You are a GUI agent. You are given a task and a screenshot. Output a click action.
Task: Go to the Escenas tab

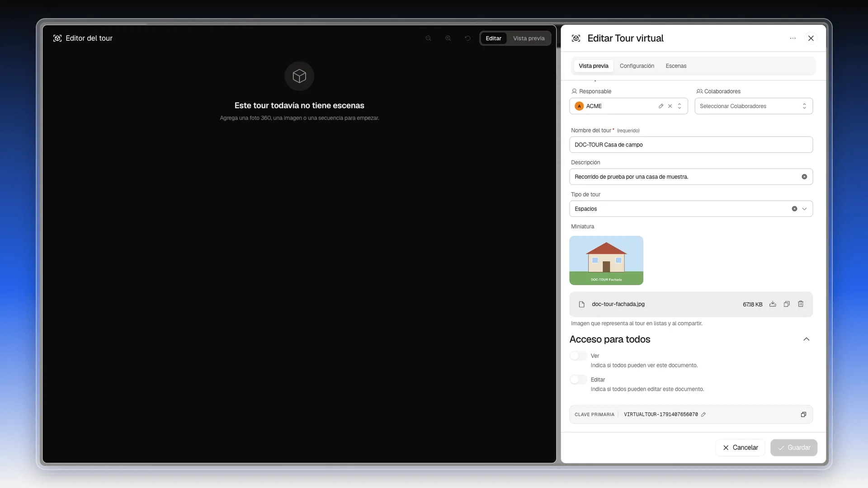coord(676,66)
